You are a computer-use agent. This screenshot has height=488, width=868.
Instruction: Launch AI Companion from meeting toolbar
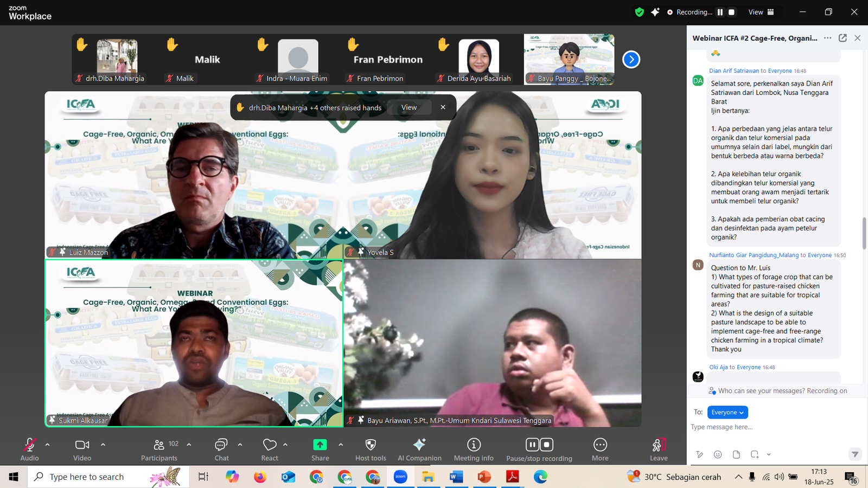click(x=419, y=445)
